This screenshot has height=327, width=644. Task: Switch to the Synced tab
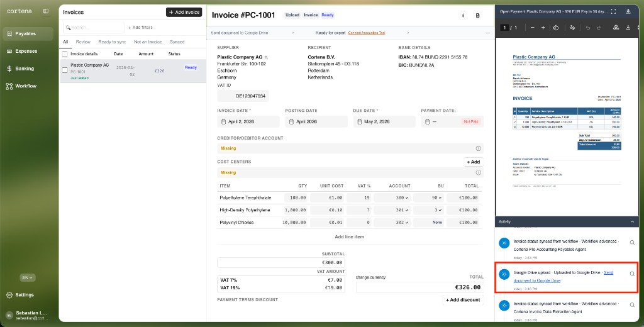click(177, 42)
